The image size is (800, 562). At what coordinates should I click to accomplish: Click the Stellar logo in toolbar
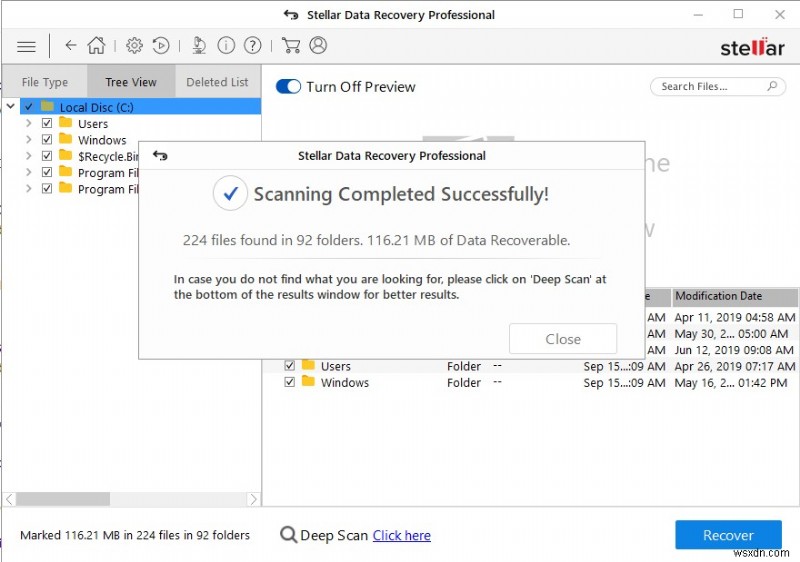752,47
